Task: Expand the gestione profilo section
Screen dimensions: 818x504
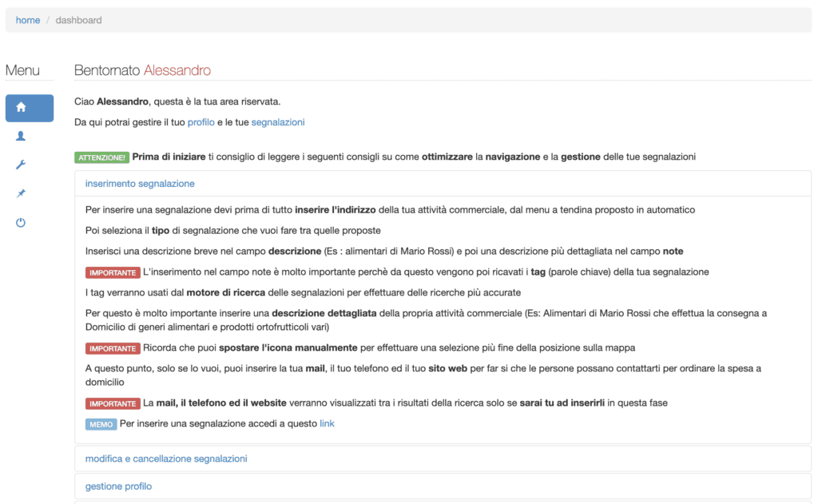Action: (118, 486)
